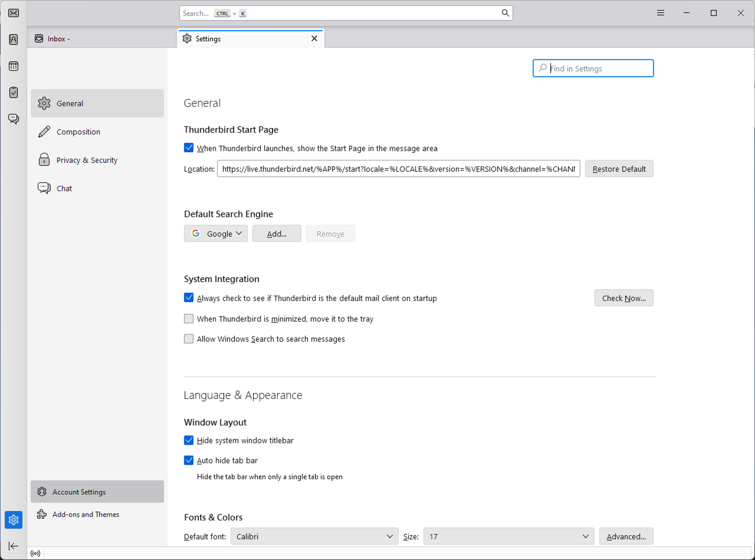Open the Privacy & Security settings section

(x=87, y=160)
